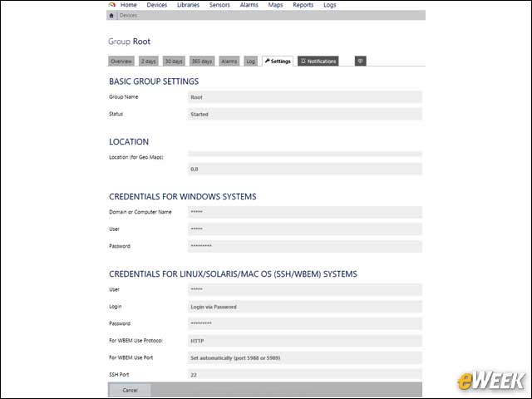Click the SSH Port label
This screenshot has height=399, width=532.
[119, 375]
